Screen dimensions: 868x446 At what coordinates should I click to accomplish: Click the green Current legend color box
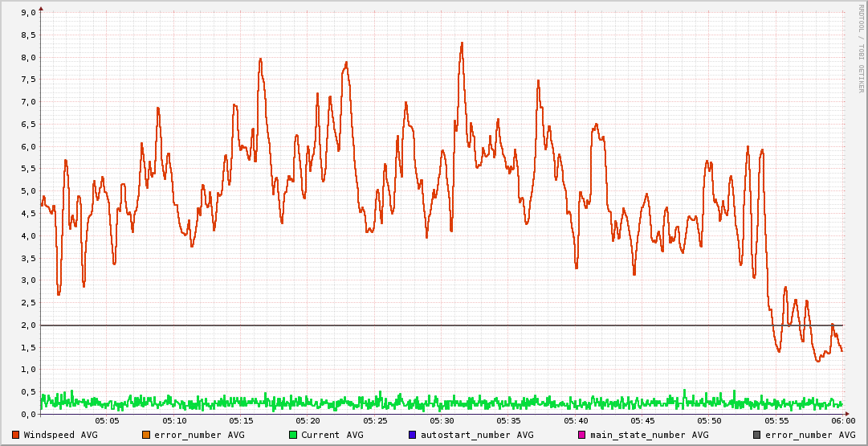[293, 435]
